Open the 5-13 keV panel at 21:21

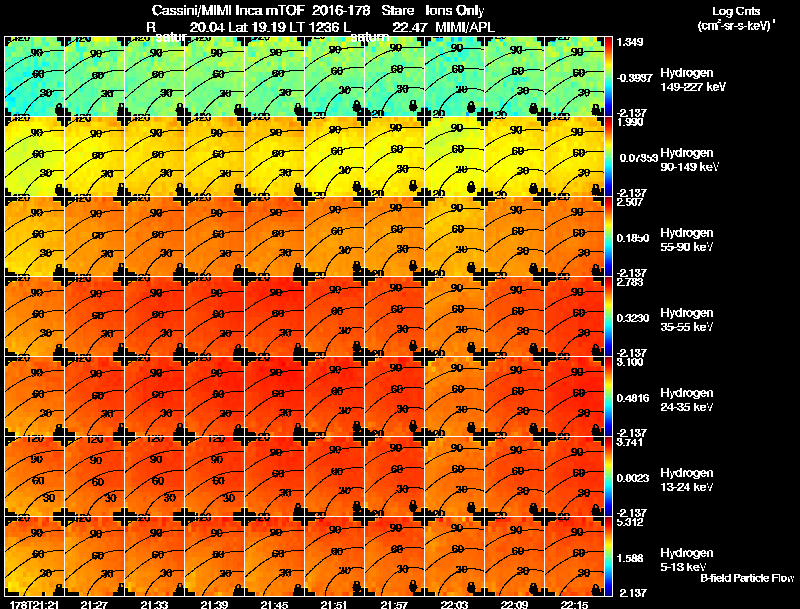[x=35, y=556]
